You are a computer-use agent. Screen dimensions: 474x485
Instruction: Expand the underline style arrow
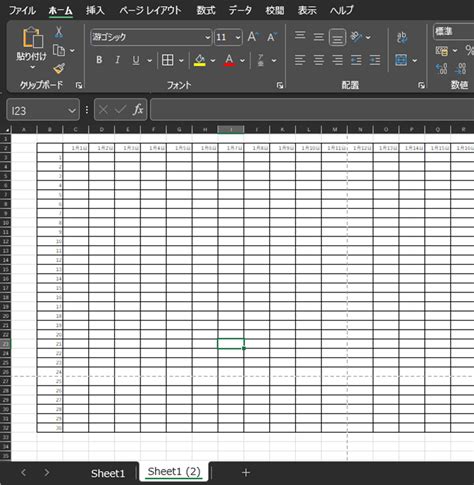pos(149,61)
